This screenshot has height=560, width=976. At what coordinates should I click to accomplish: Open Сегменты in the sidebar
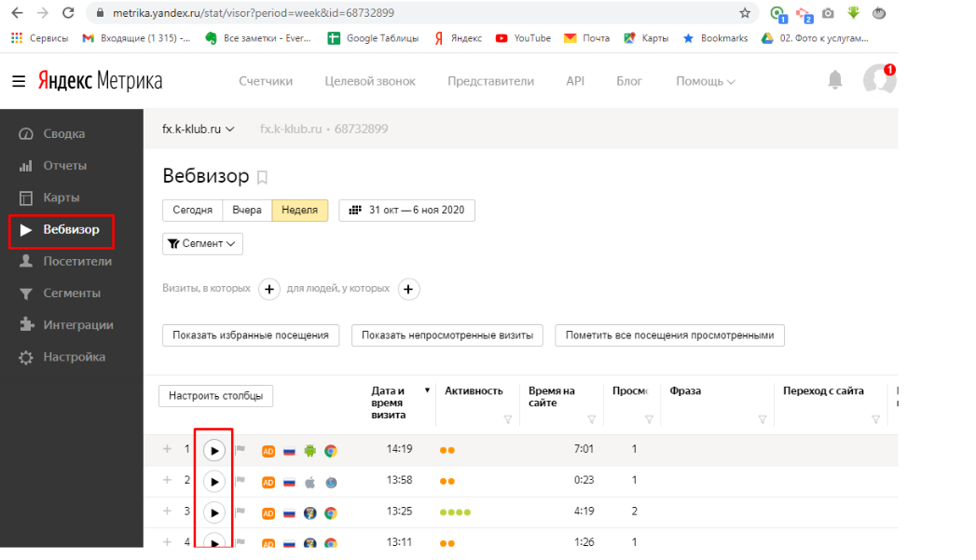point(72,294)
